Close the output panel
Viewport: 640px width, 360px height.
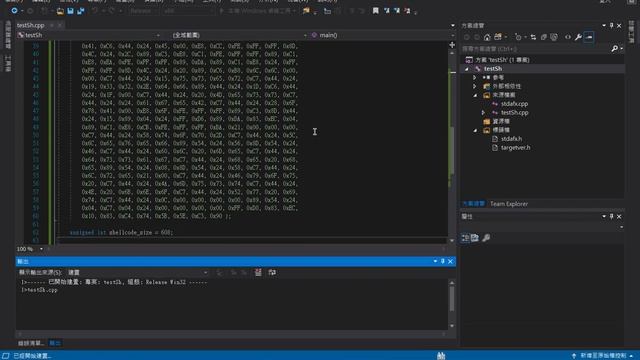[451, 261]
